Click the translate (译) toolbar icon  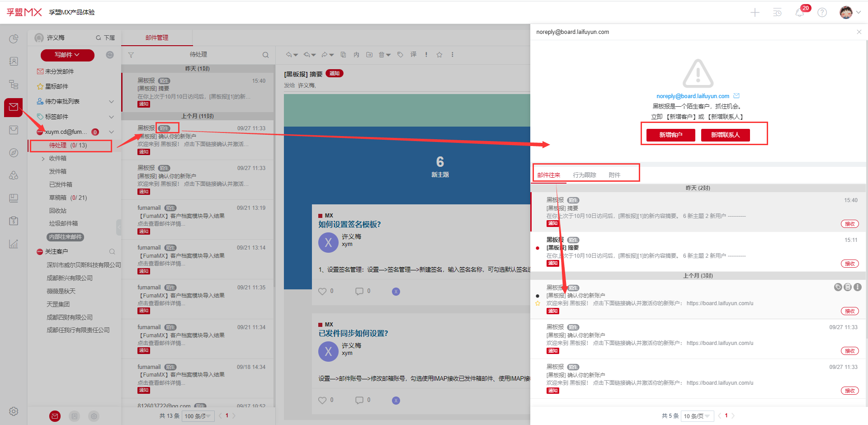[x=413, y=55]
